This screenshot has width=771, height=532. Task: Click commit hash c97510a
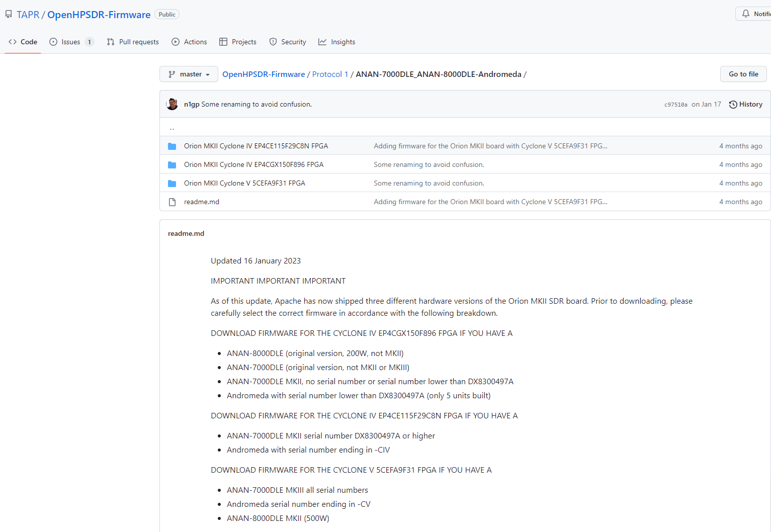point(675,105)
